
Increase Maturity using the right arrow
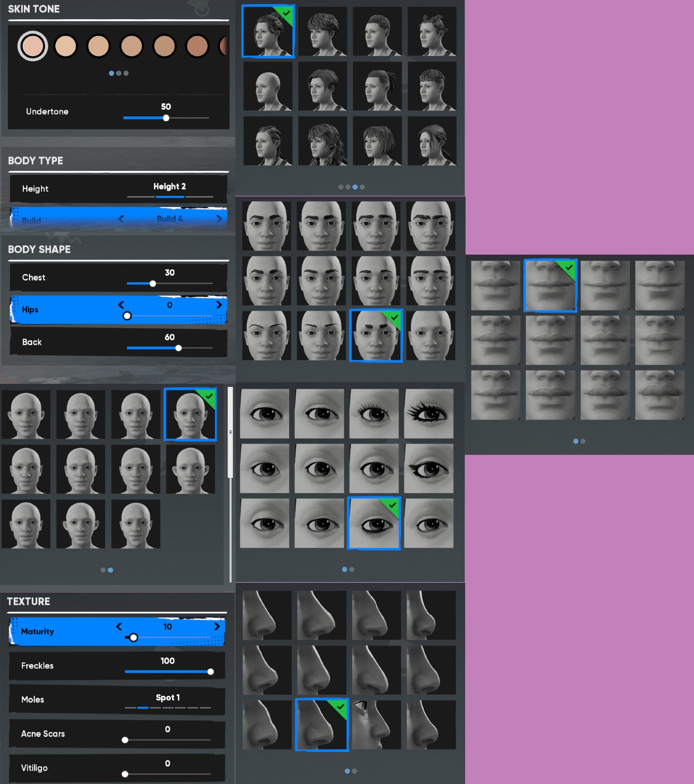pyautogui.click(x=217, y=627)
